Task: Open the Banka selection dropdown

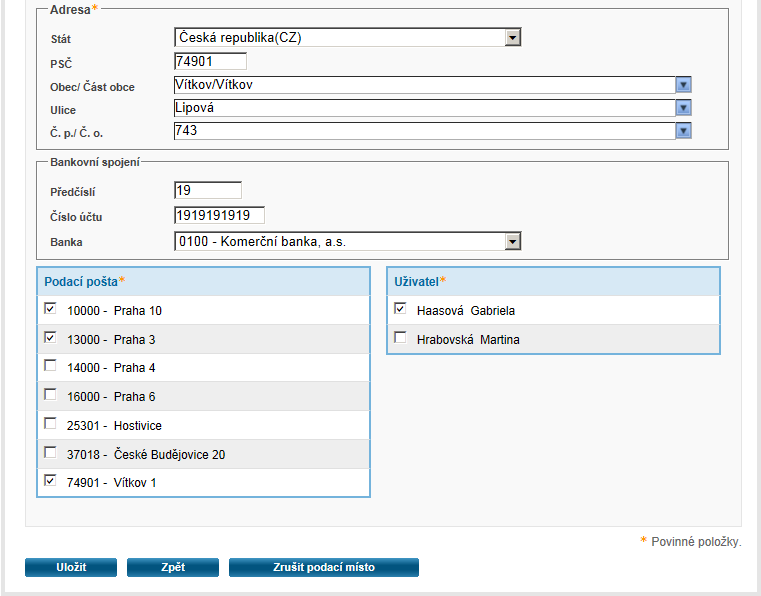Action: [x=512, y=242]
